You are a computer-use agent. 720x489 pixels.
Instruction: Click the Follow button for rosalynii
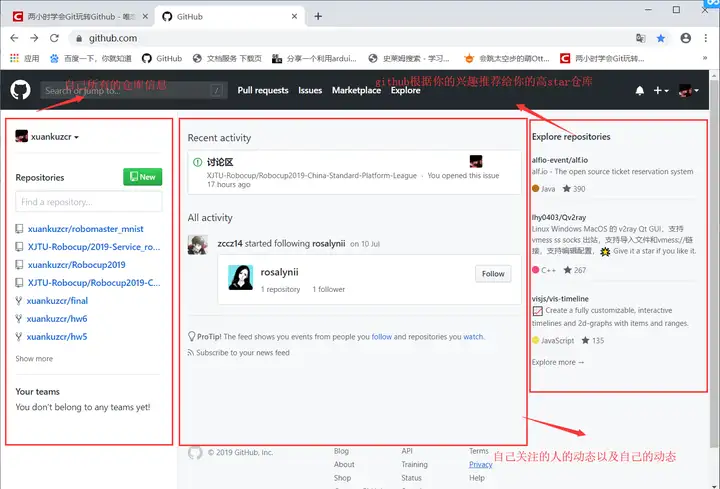[x=493, y=274]
